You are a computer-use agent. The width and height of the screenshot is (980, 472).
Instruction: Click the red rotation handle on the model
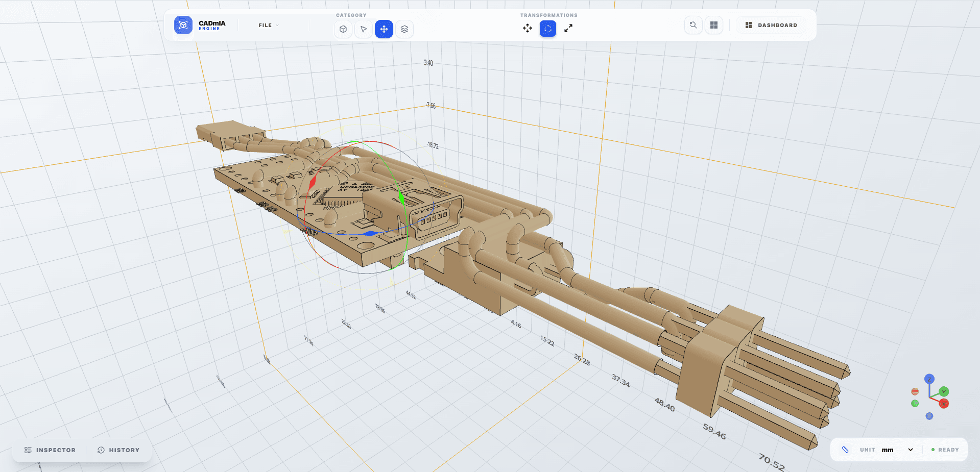(313, 182)
